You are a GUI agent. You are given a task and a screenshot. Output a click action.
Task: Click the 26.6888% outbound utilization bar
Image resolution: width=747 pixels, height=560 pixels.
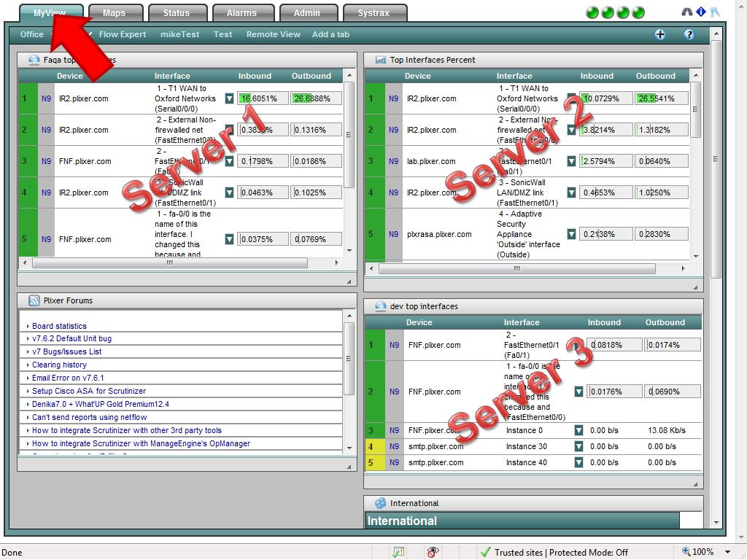(317, 98)
